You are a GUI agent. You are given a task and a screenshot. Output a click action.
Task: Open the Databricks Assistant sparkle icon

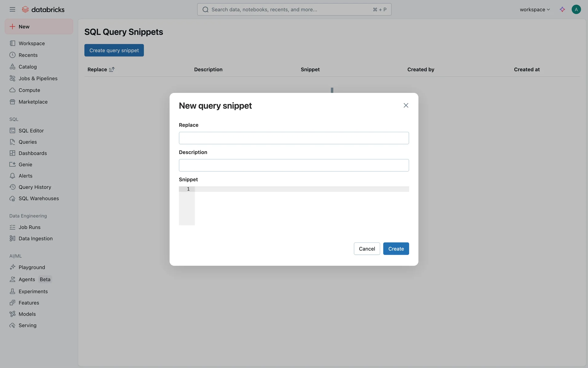click(x=562, y=10)
